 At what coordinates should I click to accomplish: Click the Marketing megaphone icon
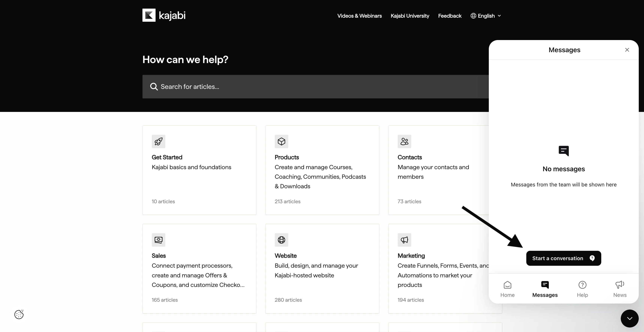[404, 240]
